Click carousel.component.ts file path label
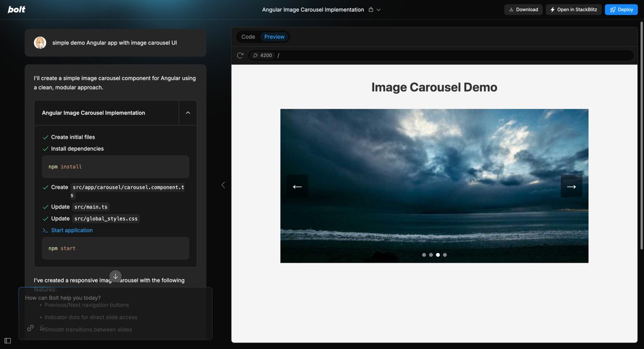The width and height of the screenshot is (644, 349). coord(128,191)
